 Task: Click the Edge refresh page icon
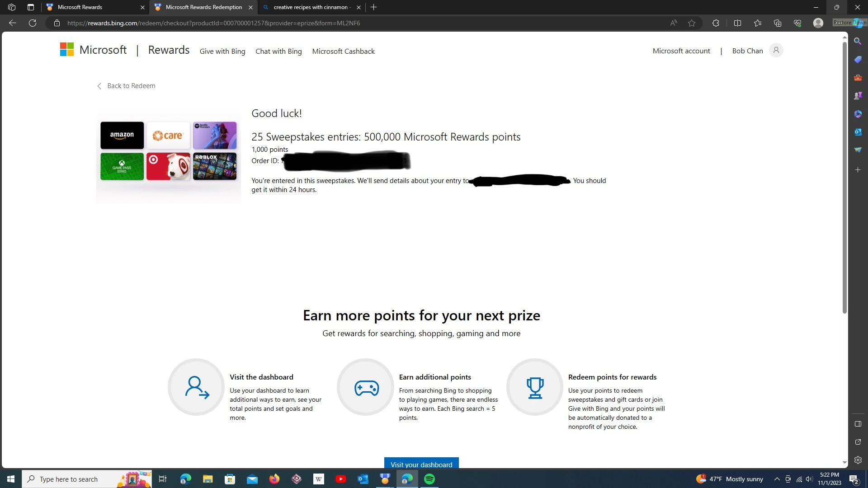click(33, 23)
